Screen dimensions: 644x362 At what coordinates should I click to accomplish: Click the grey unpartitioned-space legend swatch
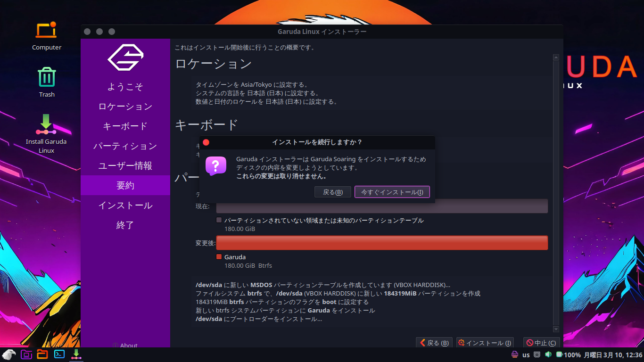pos(219,220)
